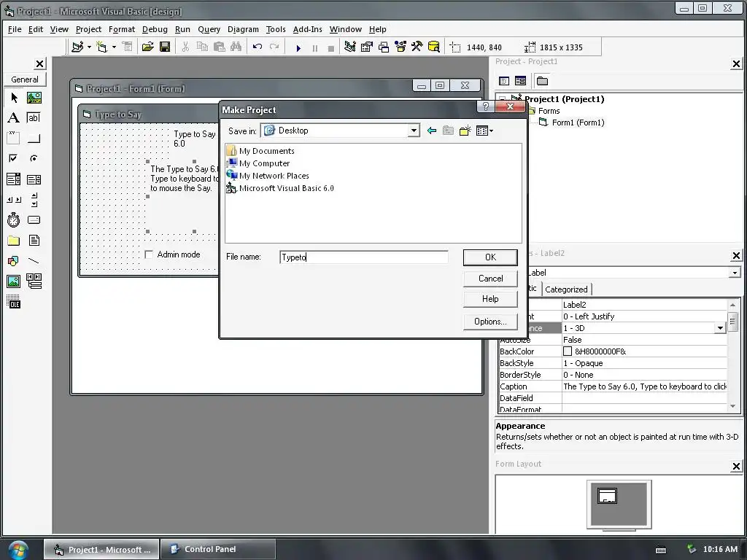This screenshot has width=747, height=560.
Task: Select the Data control in the toolbox
Action: [x=34, y=281]
